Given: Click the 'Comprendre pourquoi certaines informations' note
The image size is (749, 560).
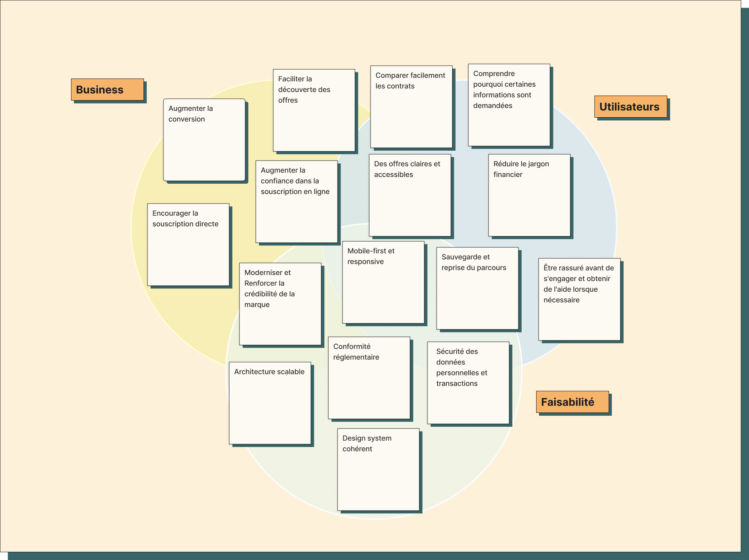Looking at the screenshot, I should pyautogui.click(x=509, y=105).
